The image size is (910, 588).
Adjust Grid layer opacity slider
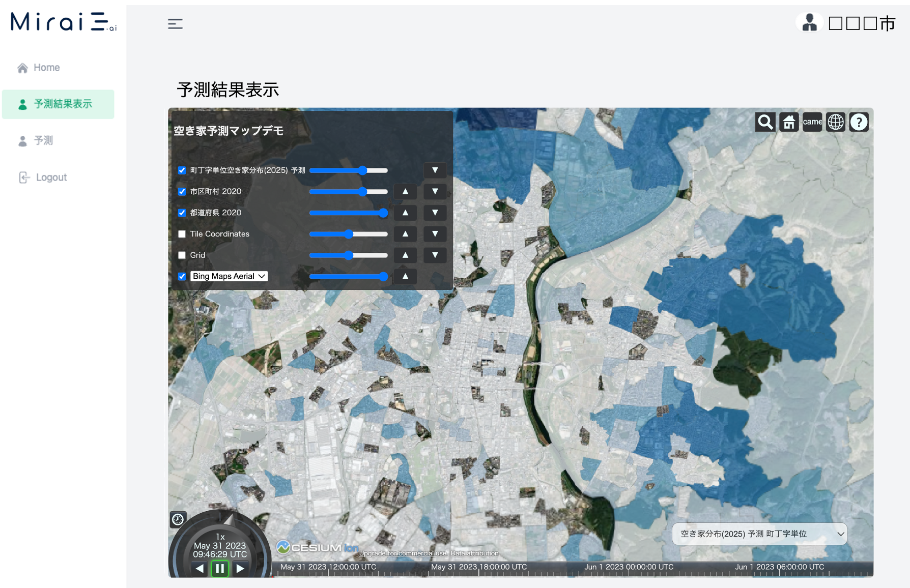(x=349, y=255)
